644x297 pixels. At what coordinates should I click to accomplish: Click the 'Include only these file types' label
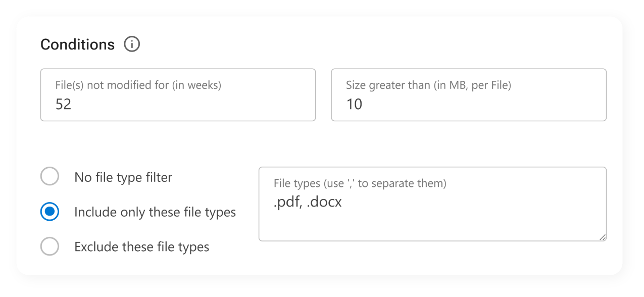point(155,212)
